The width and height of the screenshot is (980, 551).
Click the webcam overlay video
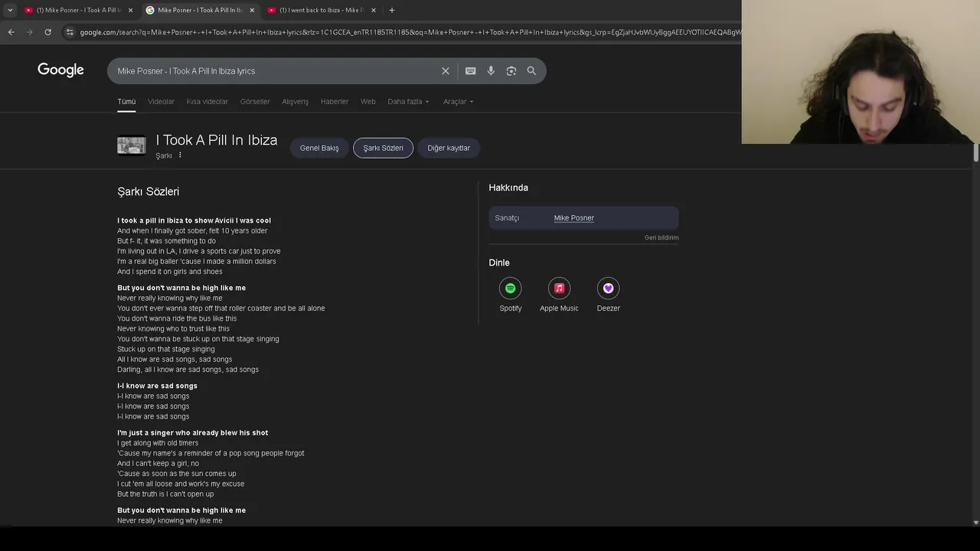pyautogui.click(x=861, y=72)
